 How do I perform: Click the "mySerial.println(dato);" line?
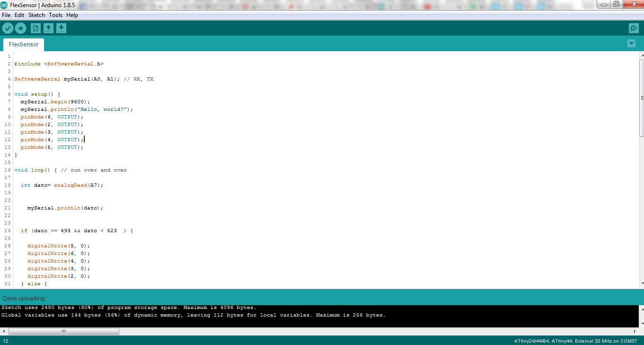point(65,208)
